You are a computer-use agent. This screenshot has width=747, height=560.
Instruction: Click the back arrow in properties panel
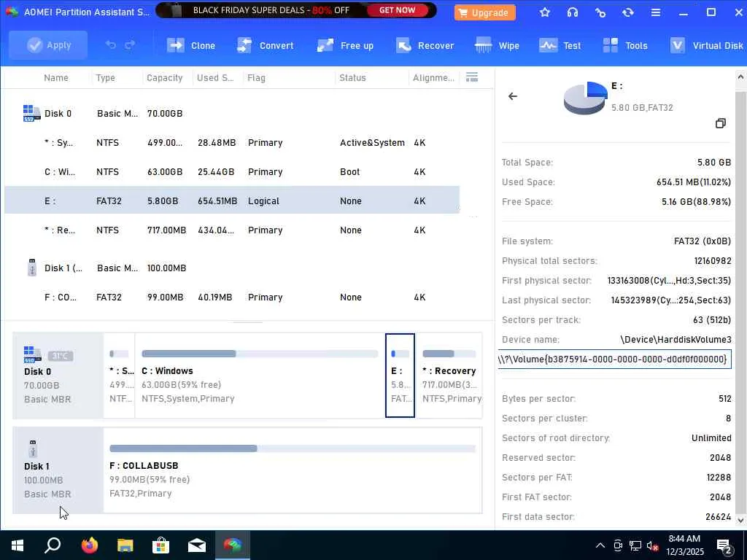[x=513, y=96]
